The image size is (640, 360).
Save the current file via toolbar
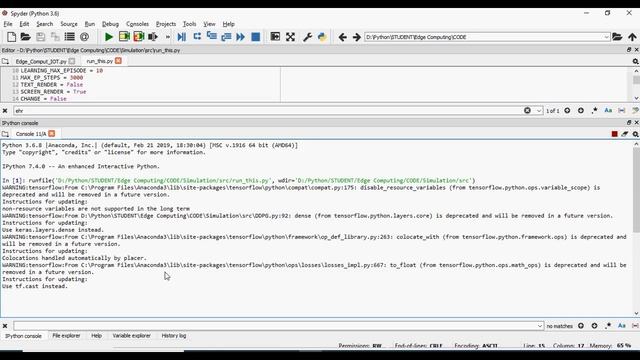pos(40,37)
